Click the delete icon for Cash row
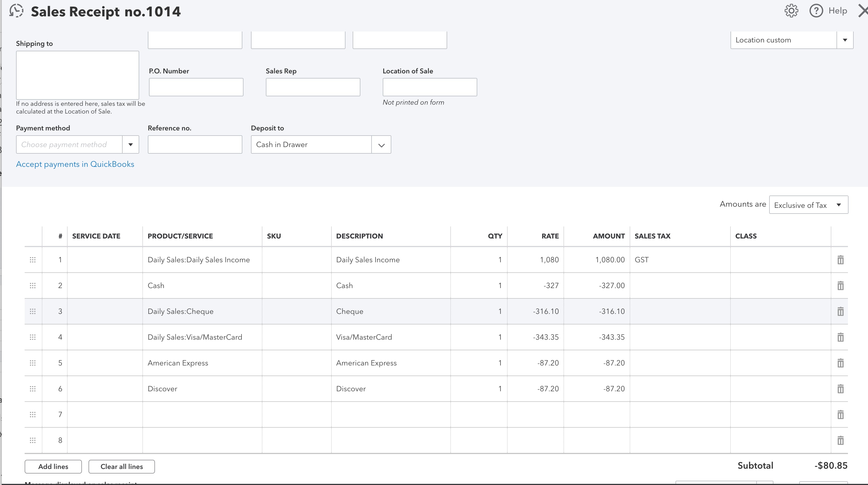This screenshot has width=868, height=485. point(840,285)
